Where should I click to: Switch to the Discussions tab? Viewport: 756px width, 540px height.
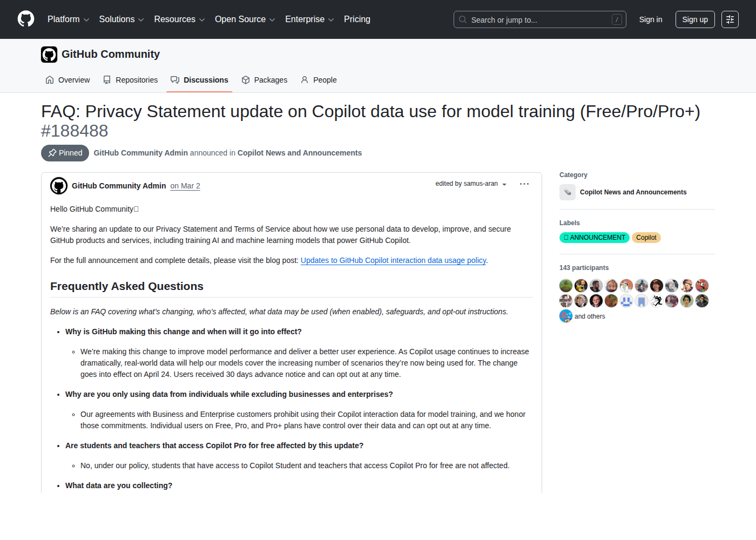[x=199, y=80]
